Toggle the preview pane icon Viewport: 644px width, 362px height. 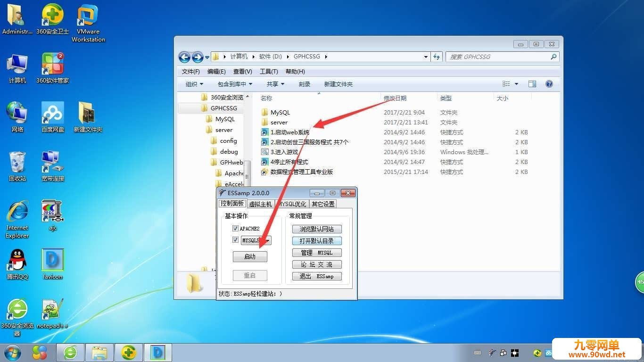pos(532,84)
